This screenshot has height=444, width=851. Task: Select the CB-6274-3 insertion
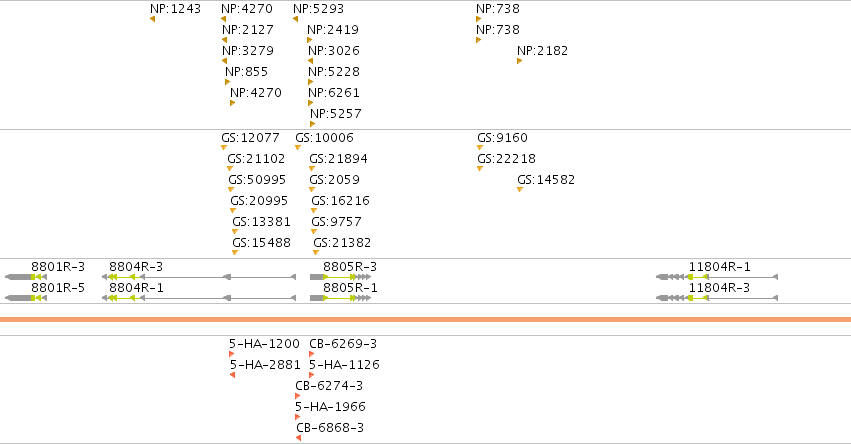point(297,396)
